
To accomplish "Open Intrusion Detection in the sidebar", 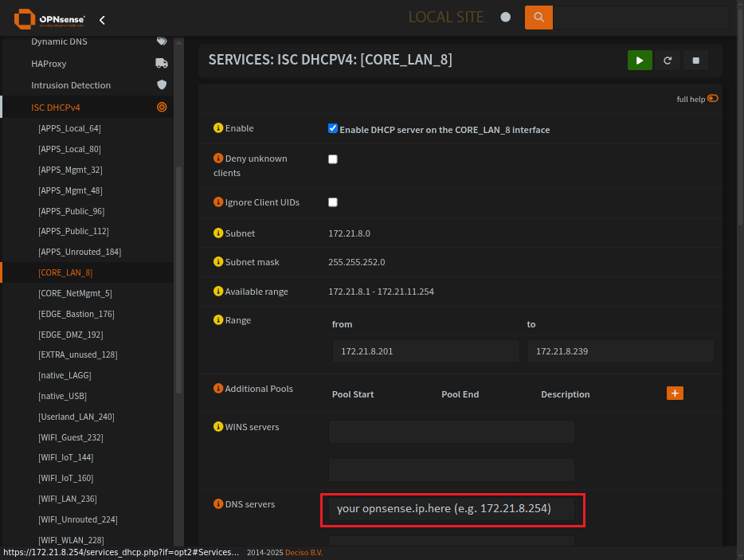I will (71, 85).
